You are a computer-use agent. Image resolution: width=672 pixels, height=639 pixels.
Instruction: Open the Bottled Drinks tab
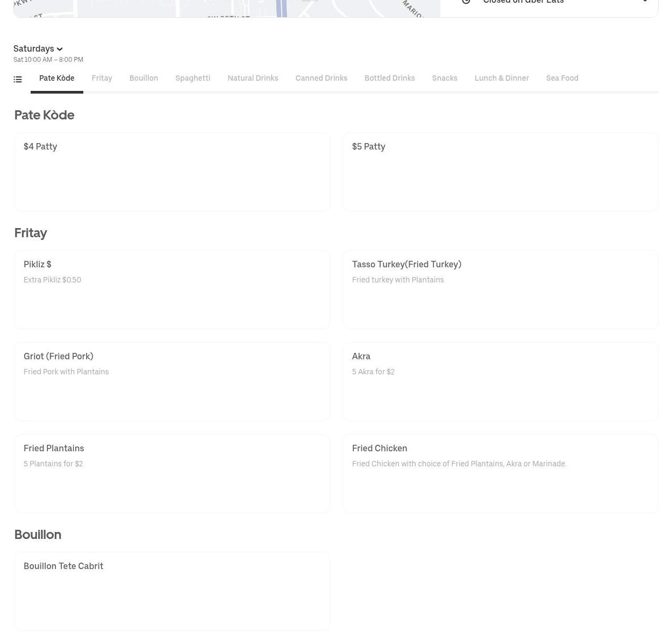coord(390,78)
